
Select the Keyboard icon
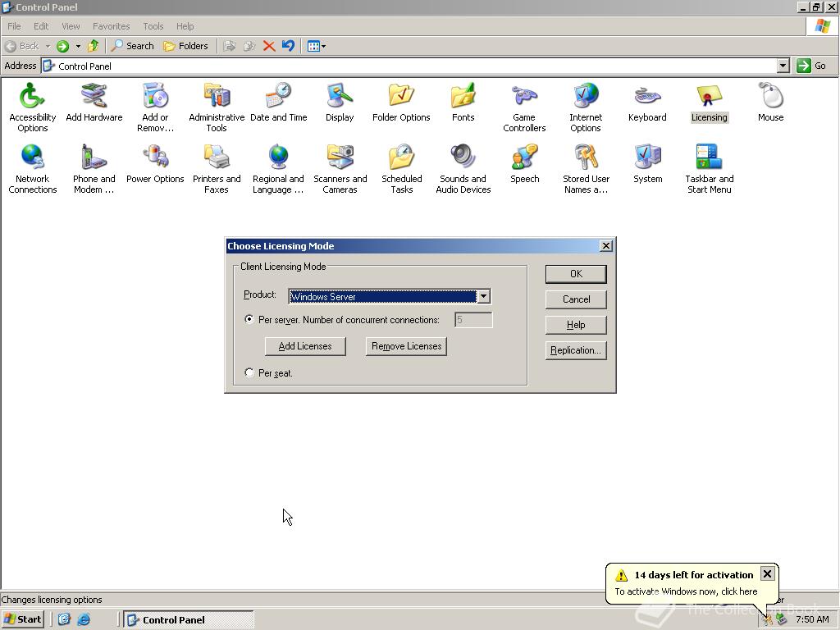647,102
